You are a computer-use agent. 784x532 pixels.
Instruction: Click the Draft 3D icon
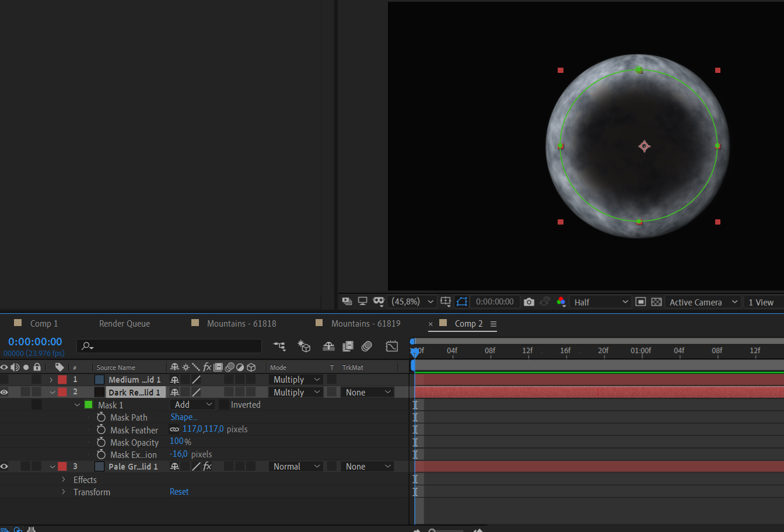[304, 346]
